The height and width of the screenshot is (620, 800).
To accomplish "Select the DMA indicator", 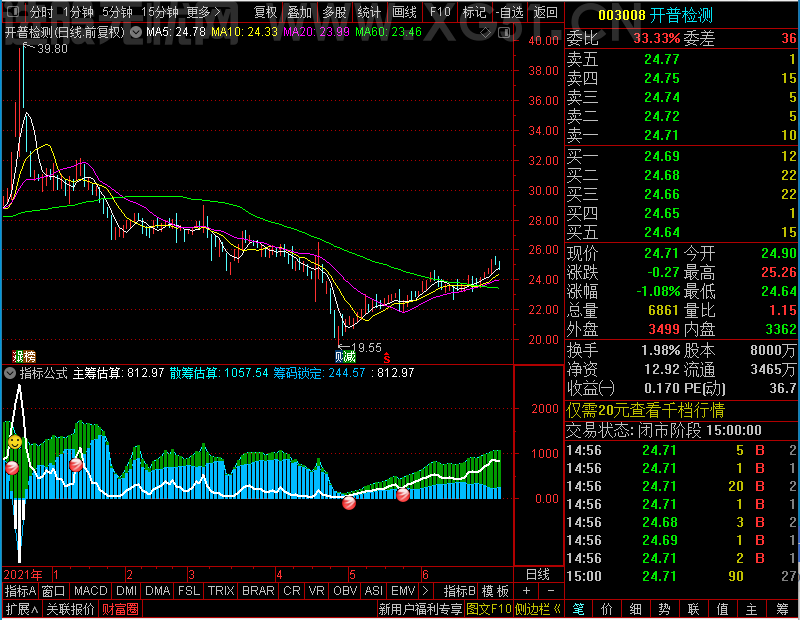I will click(157, 591).
